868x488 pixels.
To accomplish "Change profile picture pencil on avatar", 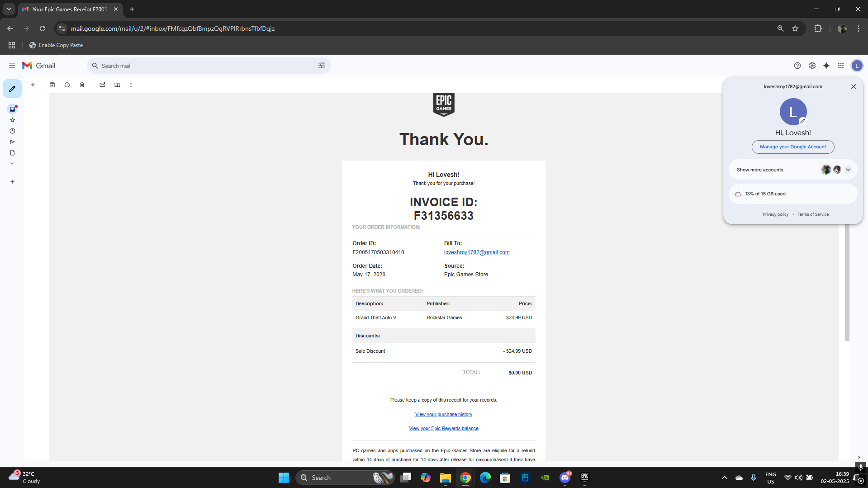I will pyautogui.click(x=802, y=121).
